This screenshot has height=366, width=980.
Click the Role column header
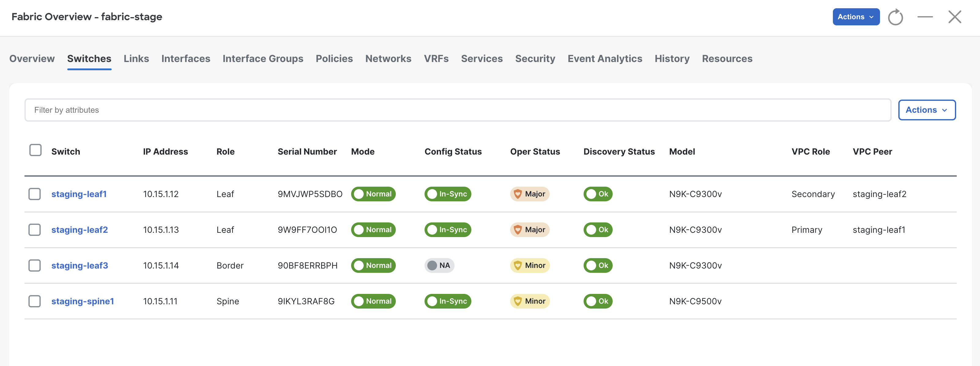coord(226,152)
